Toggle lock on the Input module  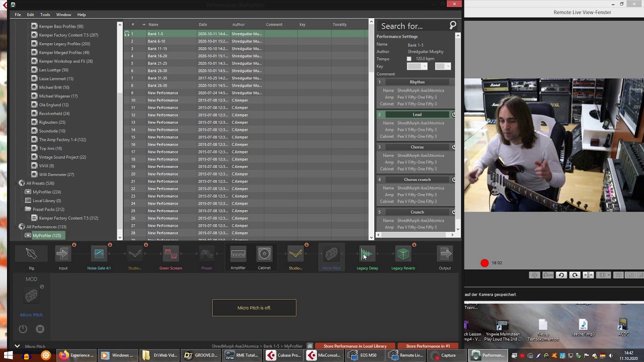[x=74, y=245]
